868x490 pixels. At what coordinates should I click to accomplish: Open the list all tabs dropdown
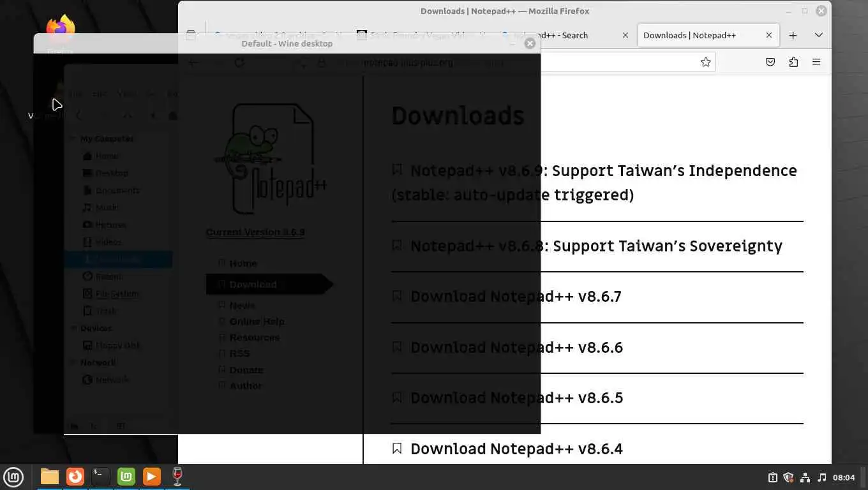[819, 36]
